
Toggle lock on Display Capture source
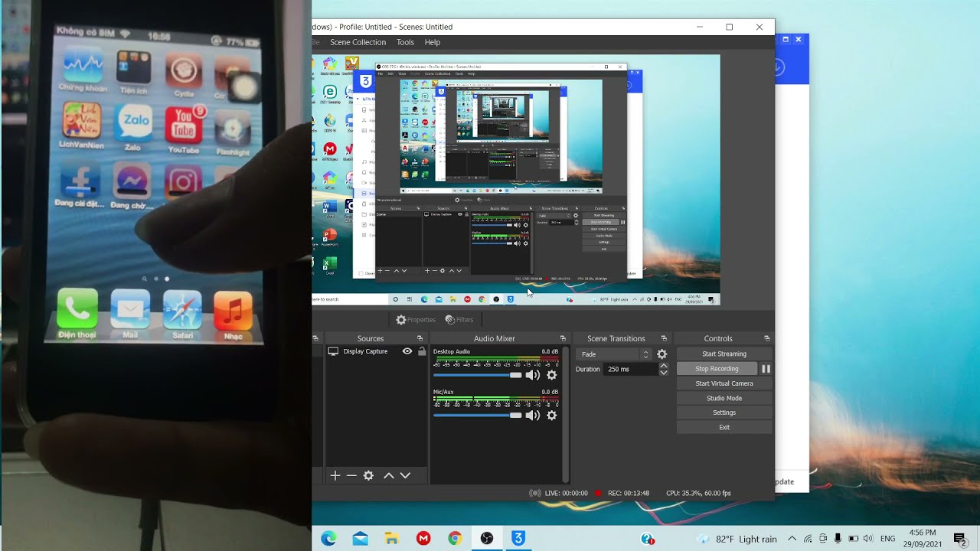(422, 351)
